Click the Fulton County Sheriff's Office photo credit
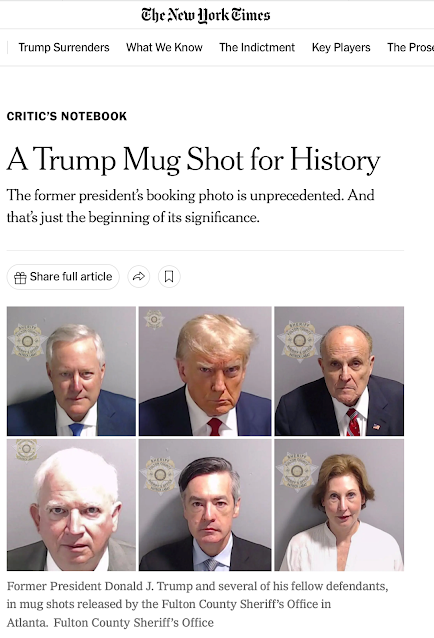Viewport: 434px width, 638px height. point(133,623)
